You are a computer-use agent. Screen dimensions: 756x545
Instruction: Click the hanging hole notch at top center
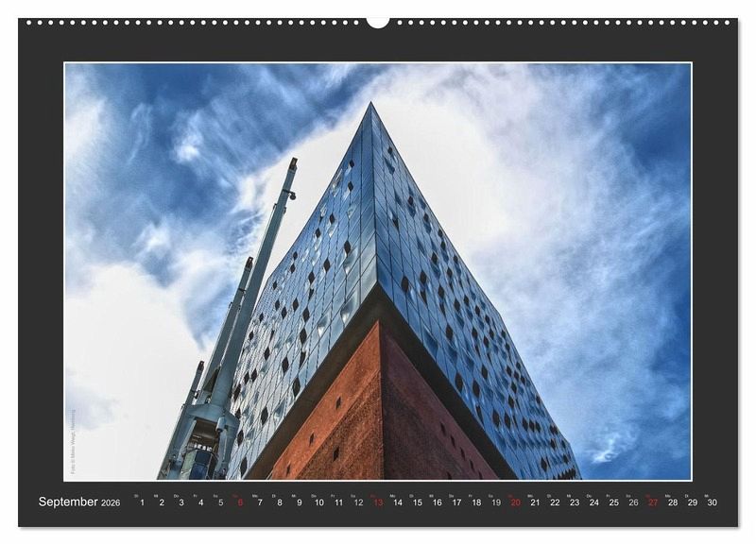pyautogui.click(x=378, y=21)
